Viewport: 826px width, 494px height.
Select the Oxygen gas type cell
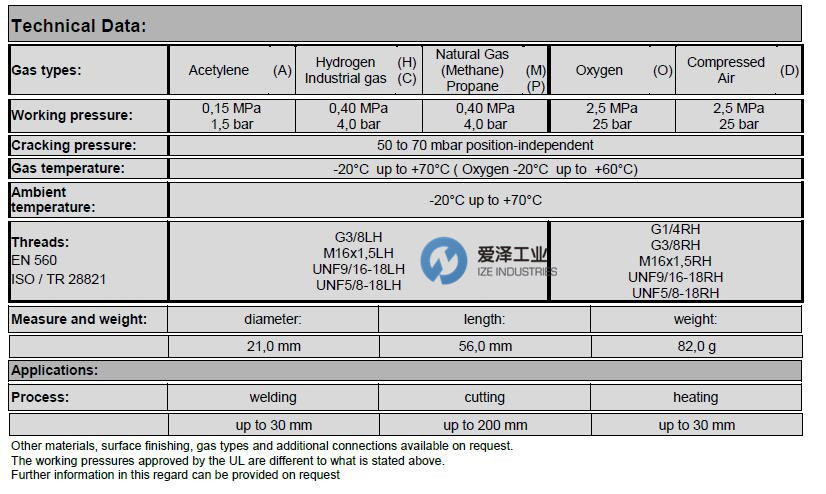point(612,71)
